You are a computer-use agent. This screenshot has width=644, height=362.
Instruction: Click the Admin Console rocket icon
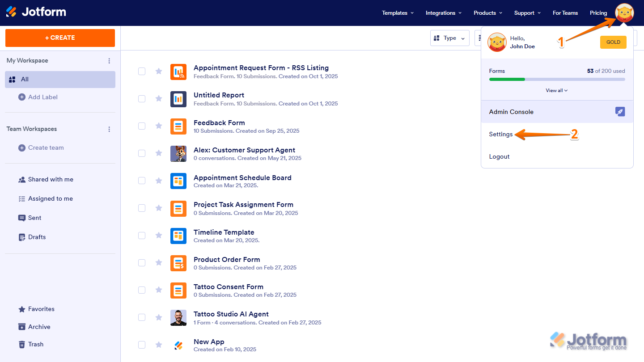(x=620, y=112)
